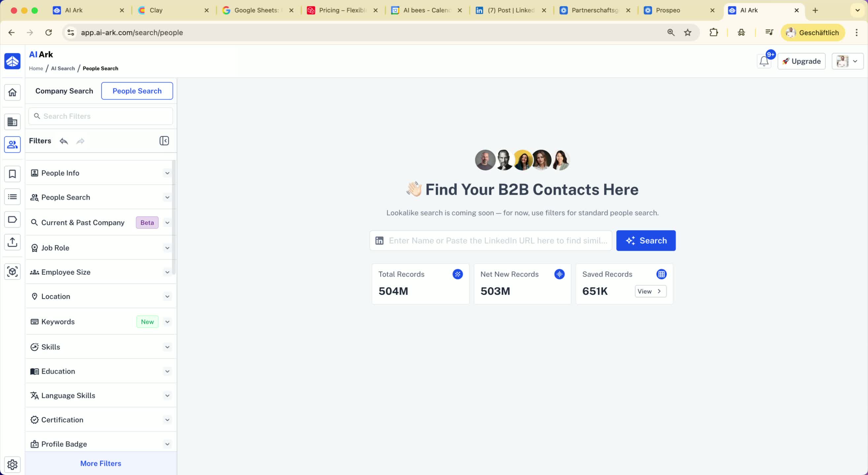Image resolution: width=868 pixels, height=475 pixels.
Task: Click the blue Search button
Action: (x=646, y=240)
